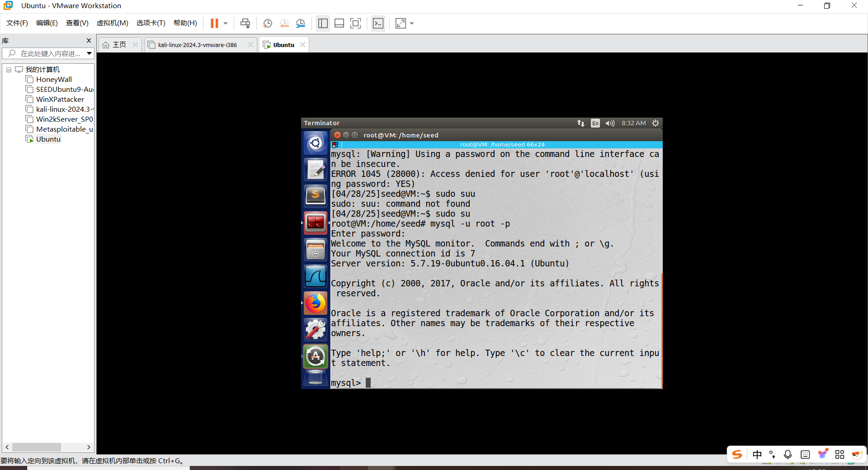
Task: Close the library panel
Action: tap(89, 41)
